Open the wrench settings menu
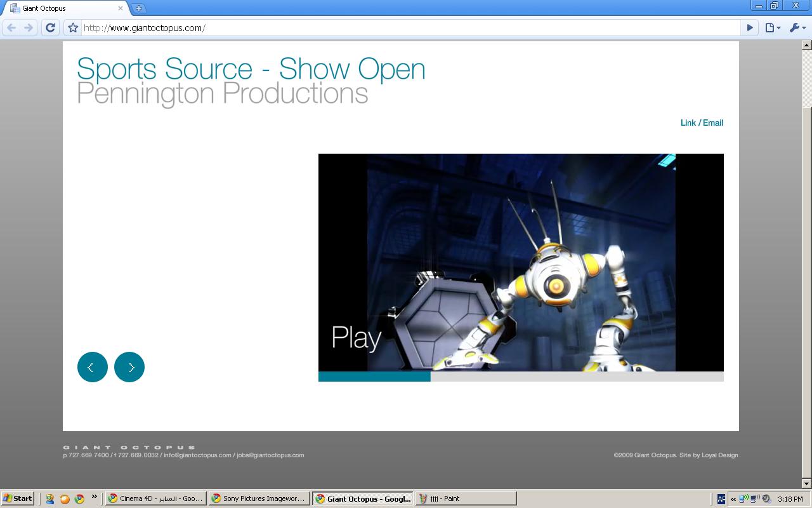 797,27
